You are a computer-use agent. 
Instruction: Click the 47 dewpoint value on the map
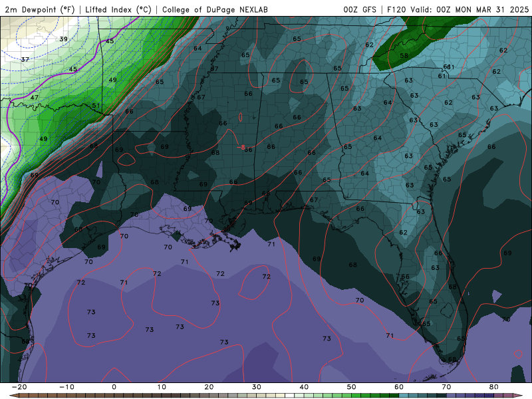tap(35, 97)
